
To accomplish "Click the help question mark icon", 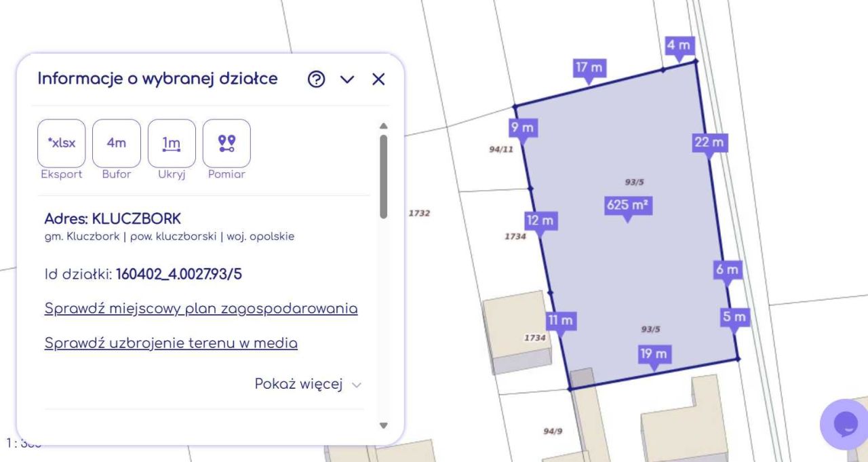I will click(x=316, y=79).
